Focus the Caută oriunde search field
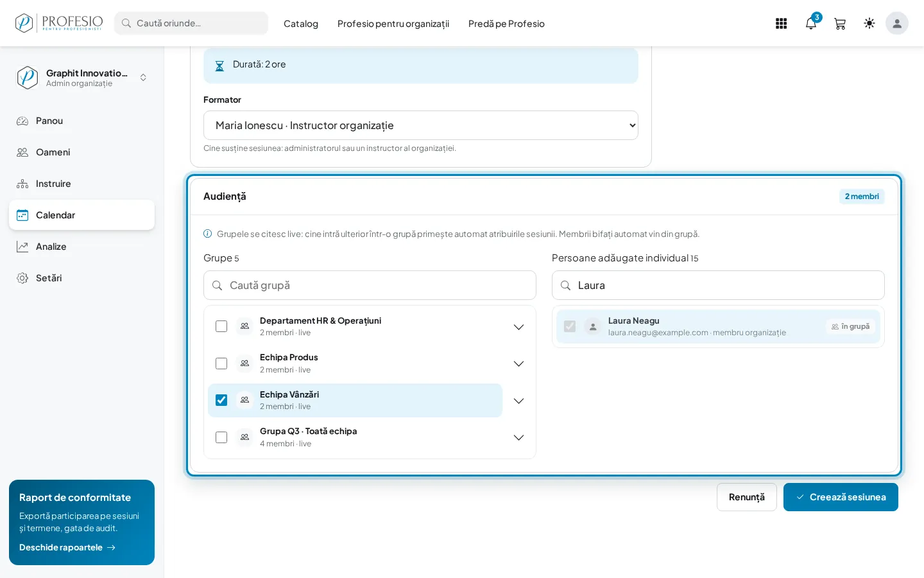Screen dimensions: 924x578 click(191, 23)
